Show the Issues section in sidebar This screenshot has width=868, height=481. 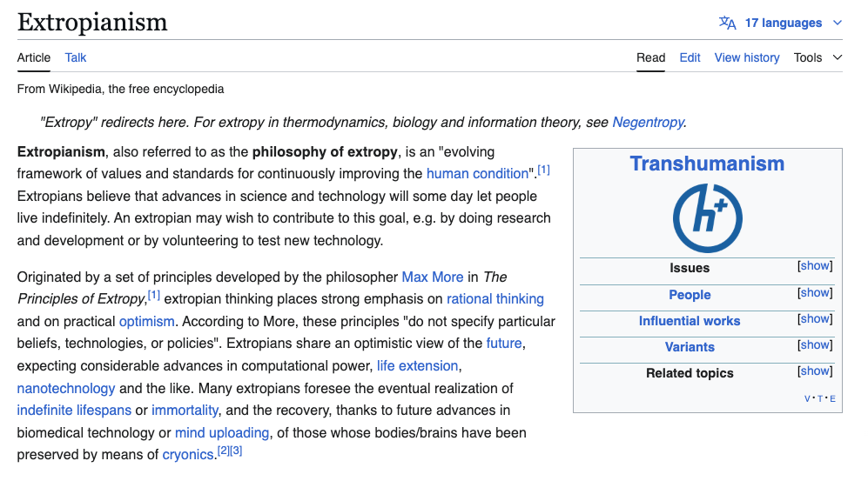click(x=815, y=266)
